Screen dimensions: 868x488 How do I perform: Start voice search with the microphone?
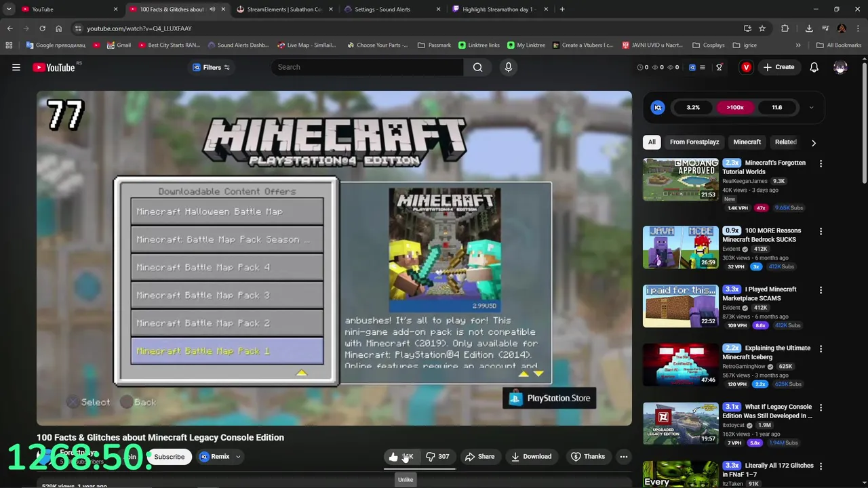[508, 67]
